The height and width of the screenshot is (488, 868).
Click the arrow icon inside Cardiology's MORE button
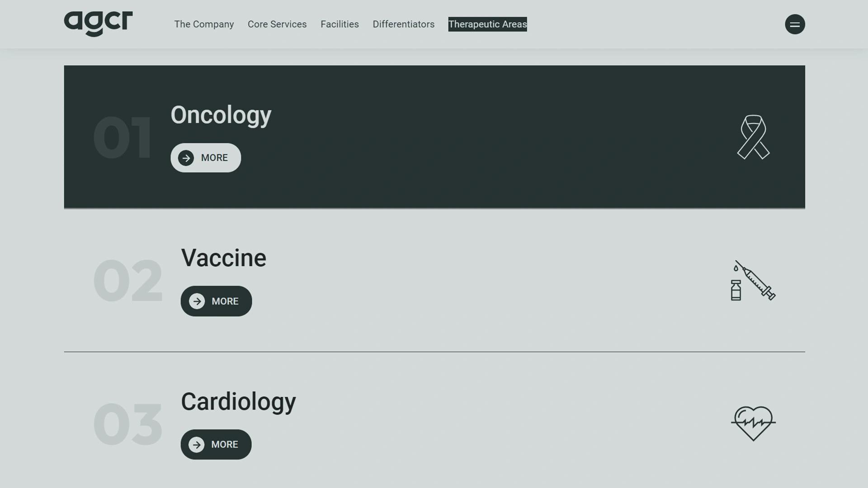197,445
